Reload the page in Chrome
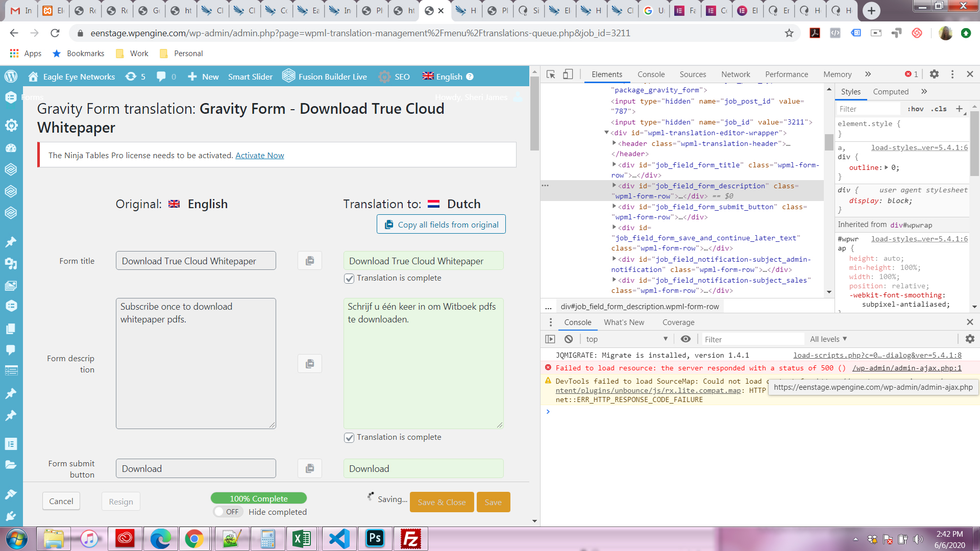This screenshot has width=980, height=551. (x=55, y=33)
